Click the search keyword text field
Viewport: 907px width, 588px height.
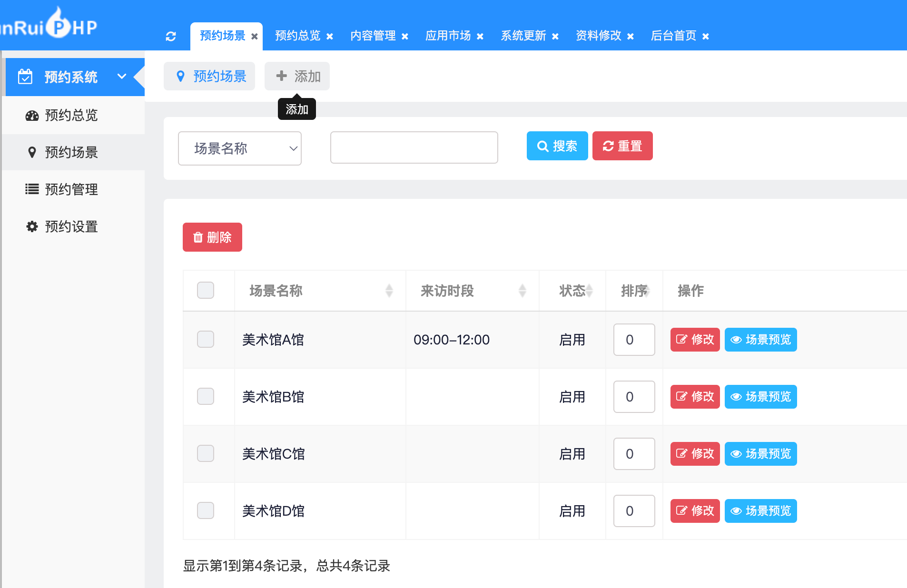pyautogui.click(x=414, y=147)
